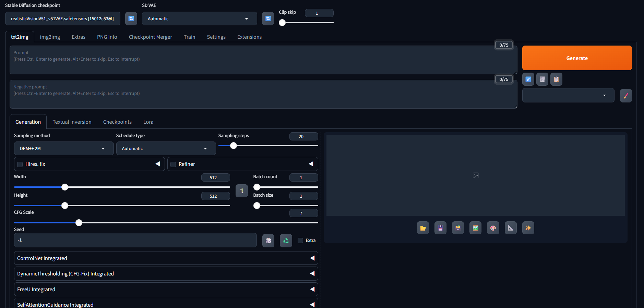This screenshot has width=644, height=308.
Task: Enable the Hires. fix checkbox
Action: 20,164
